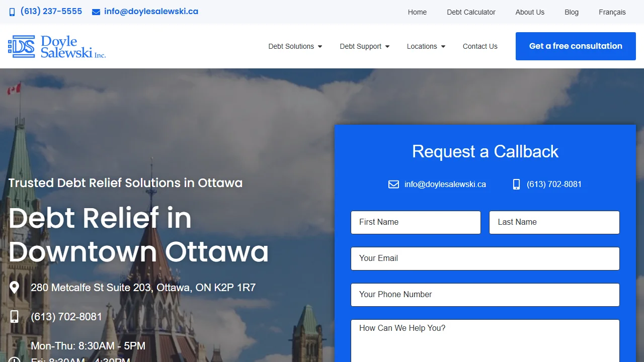Open the Debt Calculator page
Screen dimensions: 644x362
coord(471,12)
